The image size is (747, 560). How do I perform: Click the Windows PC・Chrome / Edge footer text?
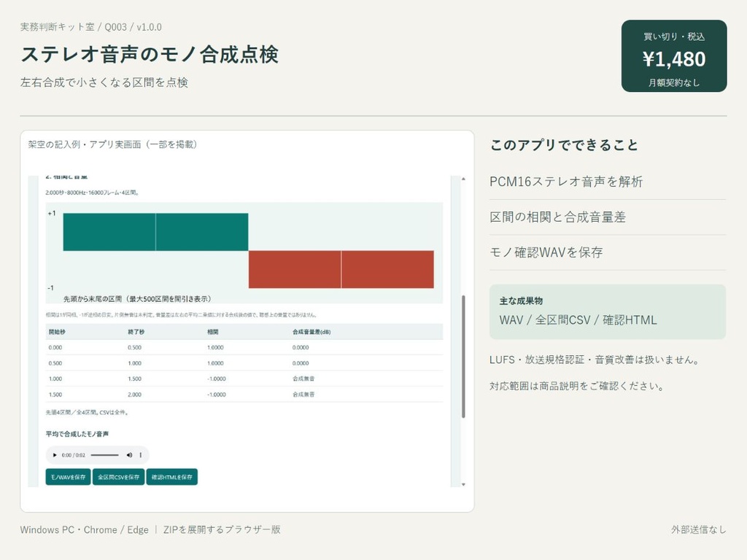click(x=85, y=529)
